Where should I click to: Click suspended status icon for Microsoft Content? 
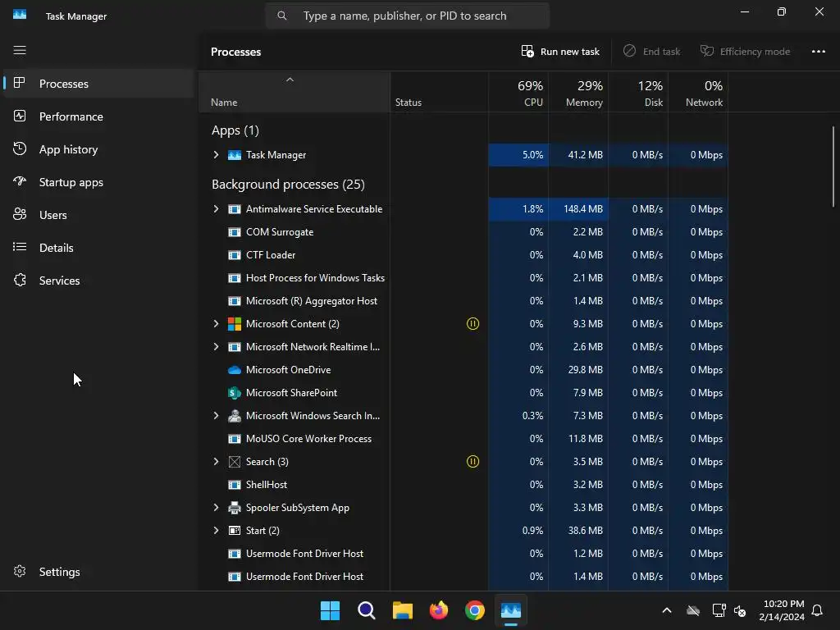472,323
